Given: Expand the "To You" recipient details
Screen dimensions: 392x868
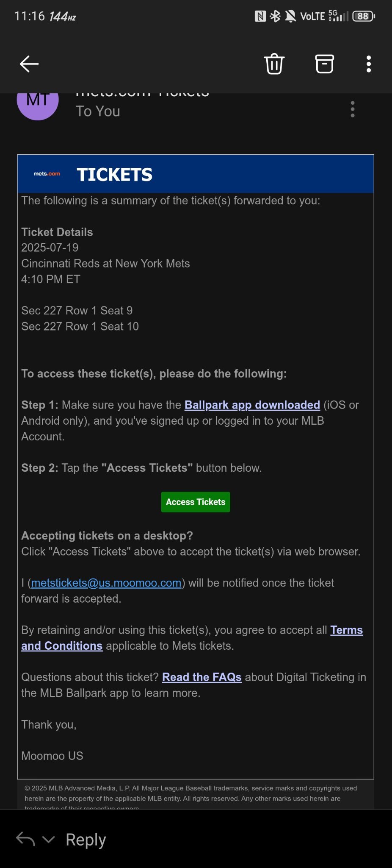Looking at the screenshot, I should point(98,111).
